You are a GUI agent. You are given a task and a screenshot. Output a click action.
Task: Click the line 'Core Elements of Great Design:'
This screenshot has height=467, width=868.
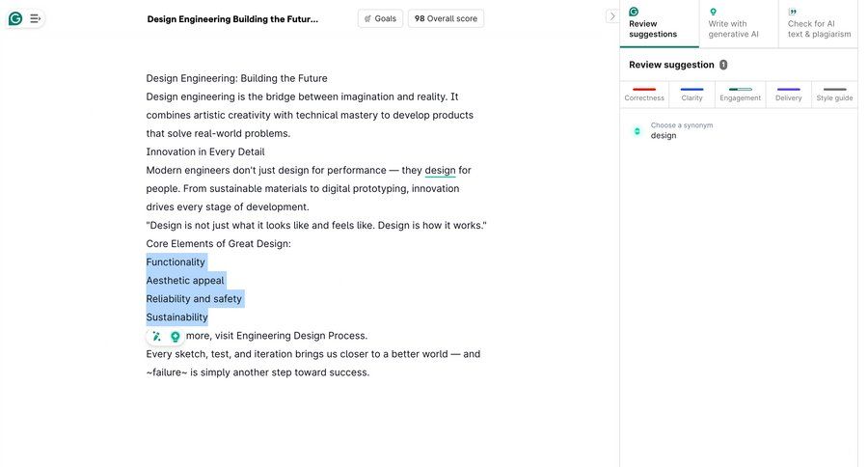click(218, 244)
